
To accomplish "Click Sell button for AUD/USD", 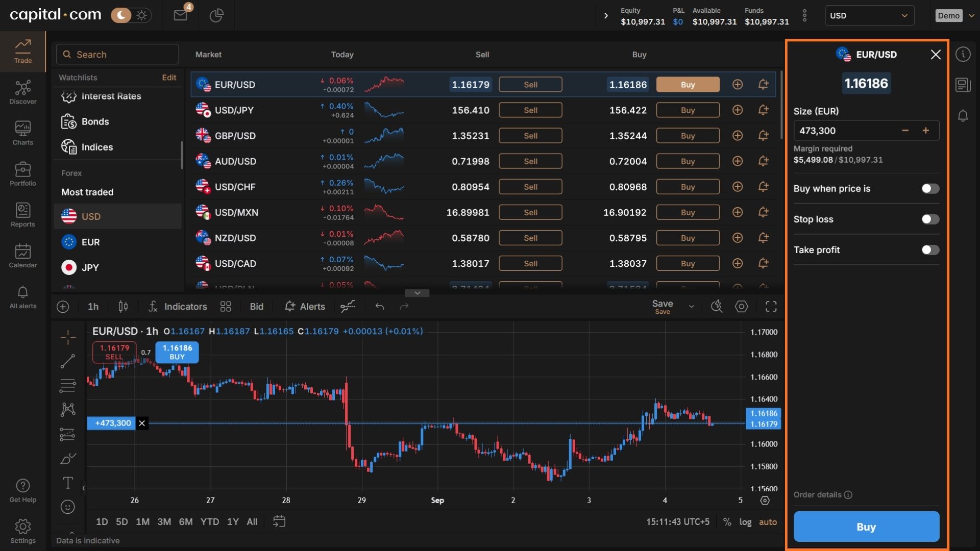I will [530, 161].
